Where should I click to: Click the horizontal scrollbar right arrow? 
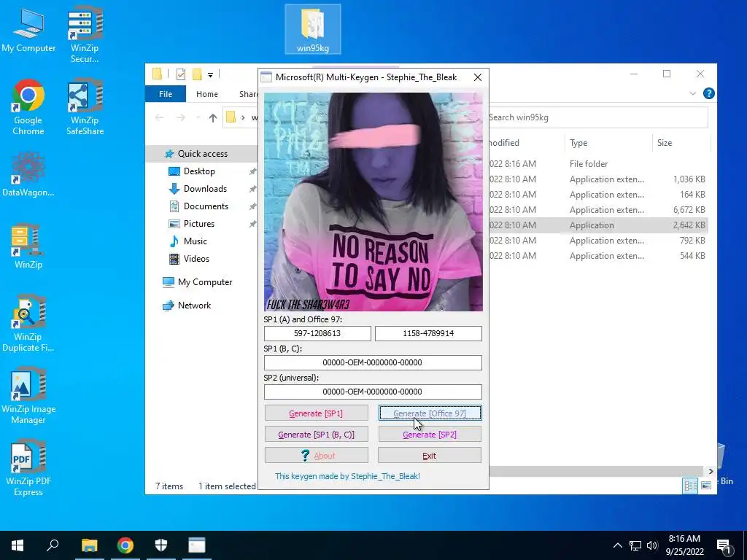point(711,472)
